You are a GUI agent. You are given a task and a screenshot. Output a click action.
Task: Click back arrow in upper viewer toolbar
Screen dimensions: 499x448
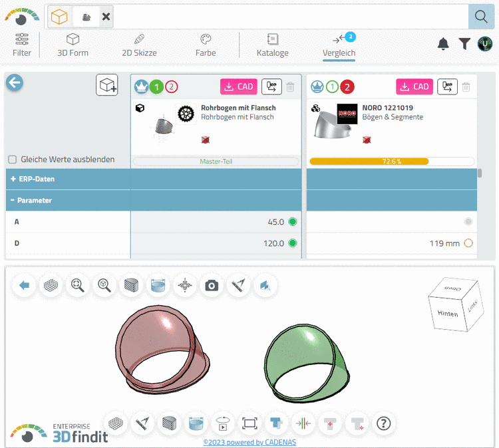(24, 286)
